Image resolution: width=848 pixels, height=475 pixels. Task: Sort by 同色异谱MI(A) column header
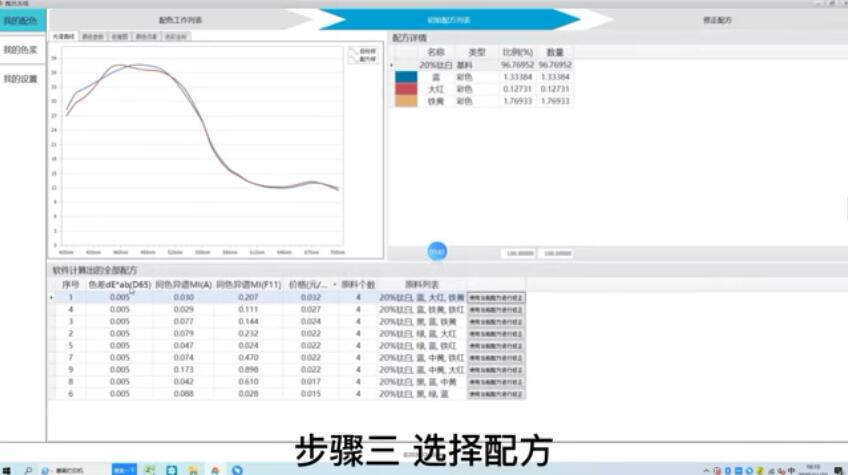[x=183, y=285]
